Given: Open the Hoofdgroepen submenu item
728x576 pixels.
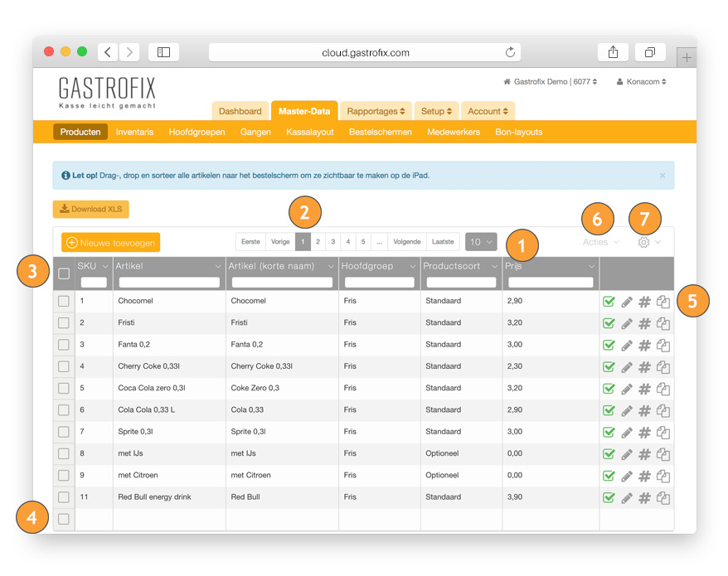Looking at the screenshot, I should [197, 132].
